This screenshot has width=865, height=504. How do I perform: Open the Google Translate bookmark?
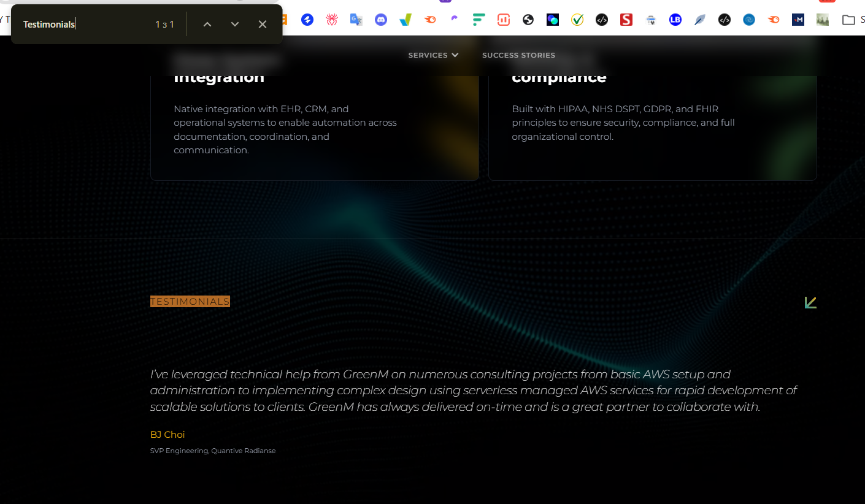(356, 20)
